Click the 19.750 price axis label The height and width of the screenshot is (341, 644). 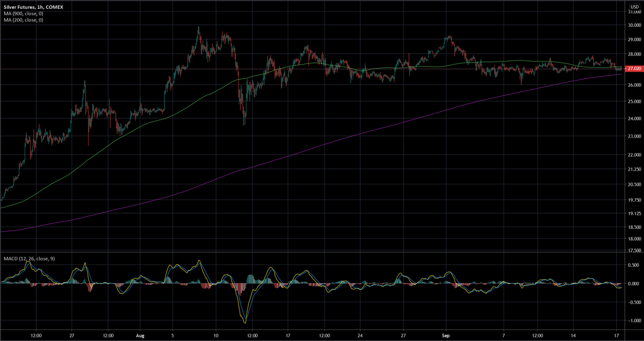tap(633, 200)
